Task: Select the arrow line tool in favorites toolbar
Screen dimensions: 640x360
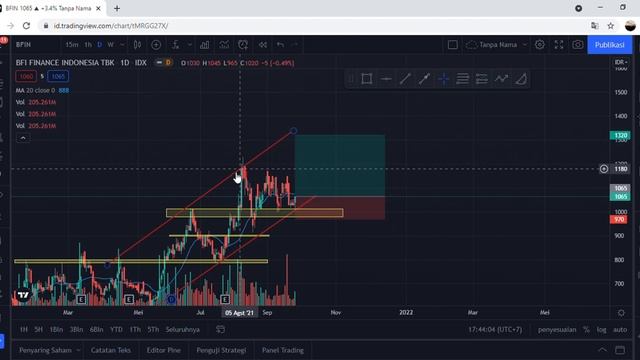Action: point(424,79)
